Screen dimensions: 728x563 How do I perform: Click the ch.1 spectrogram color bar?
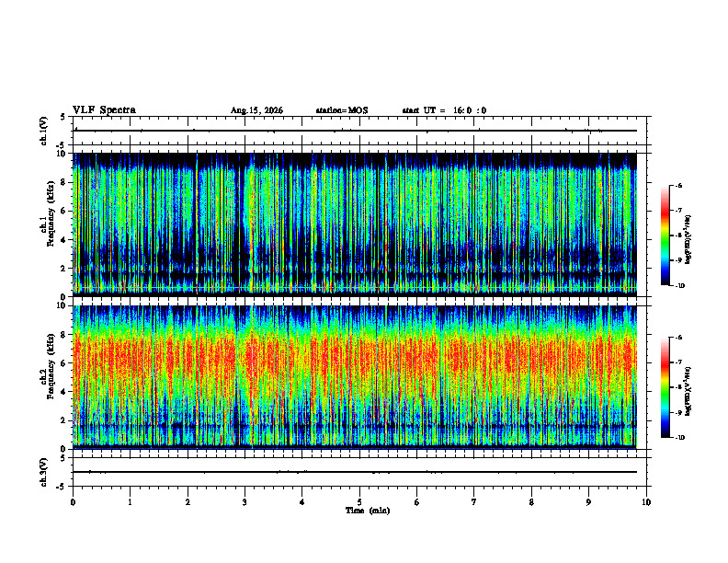point(665,236)
